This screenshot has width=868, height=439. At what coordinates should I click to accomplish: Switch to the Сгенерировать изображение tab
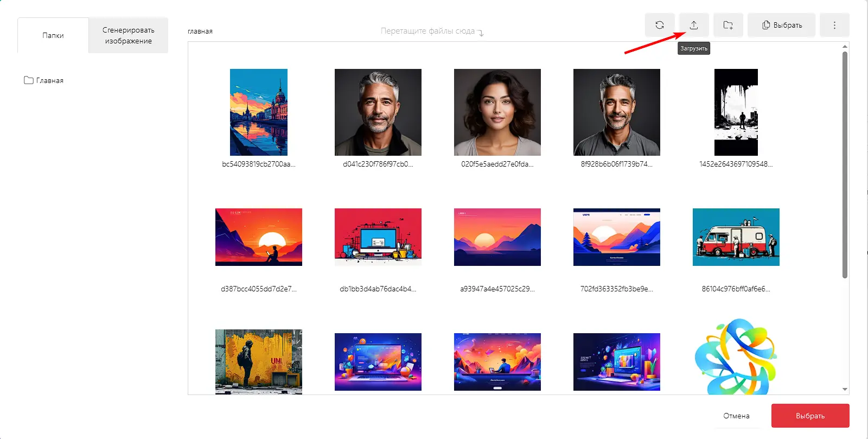(x=129, y=35)
